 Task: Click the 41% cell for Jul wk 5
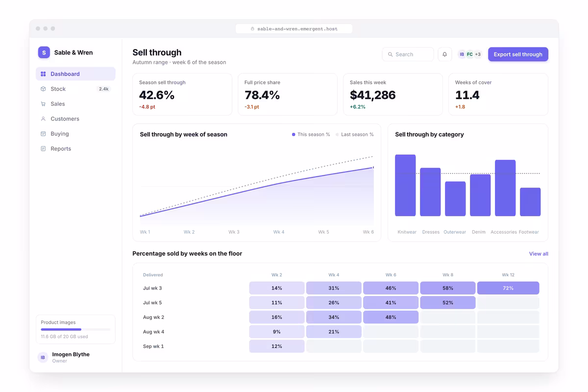click(391, 303)
